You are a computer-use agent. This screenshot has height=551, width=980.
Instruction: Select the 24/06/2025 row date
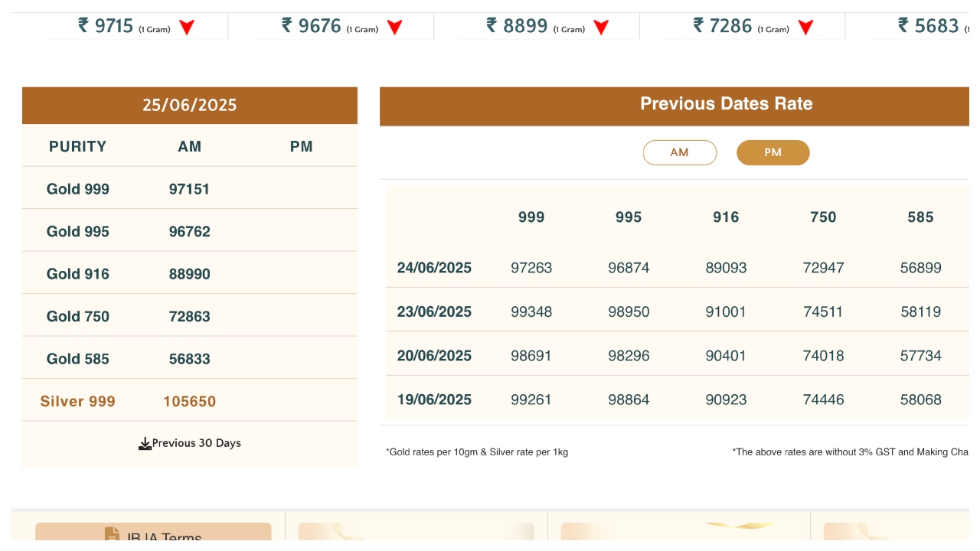coord(434,268)
